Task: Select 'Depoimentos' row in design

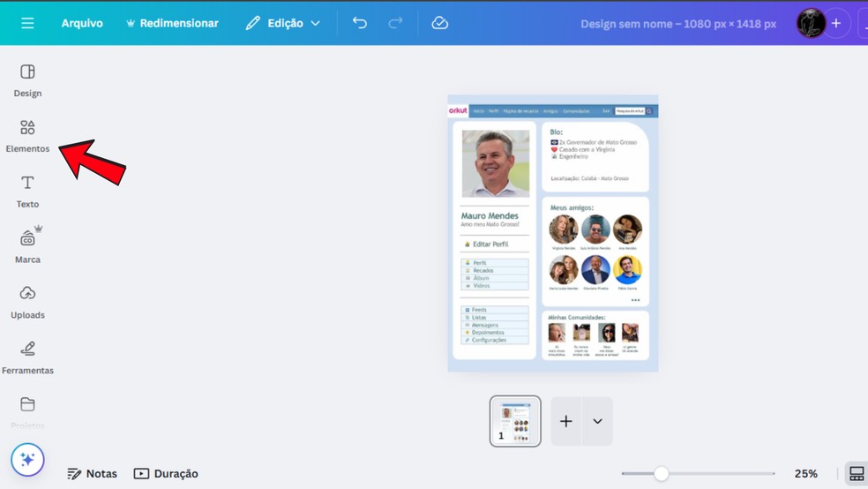Action: click(x=494, y=332)
